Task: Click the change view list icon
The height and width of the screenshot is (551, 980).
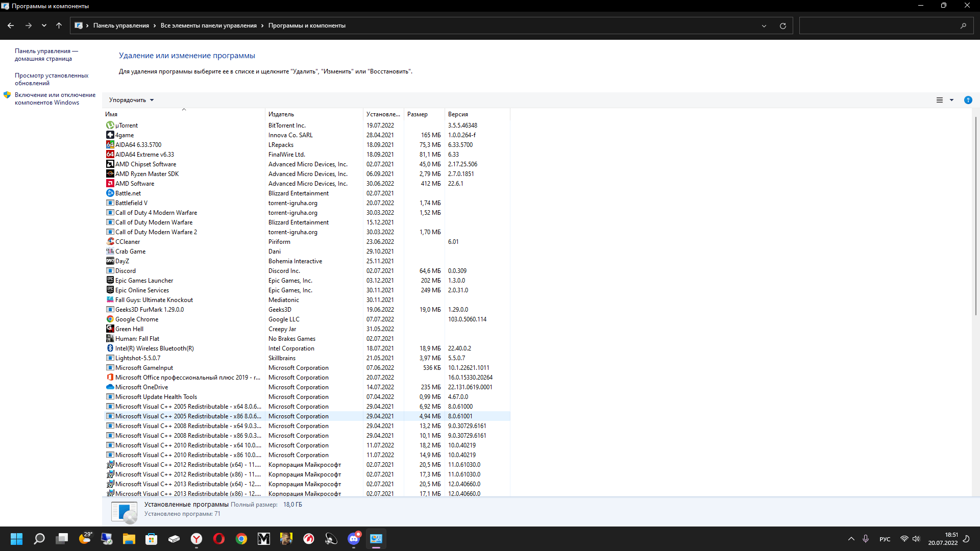Action: 939,100
